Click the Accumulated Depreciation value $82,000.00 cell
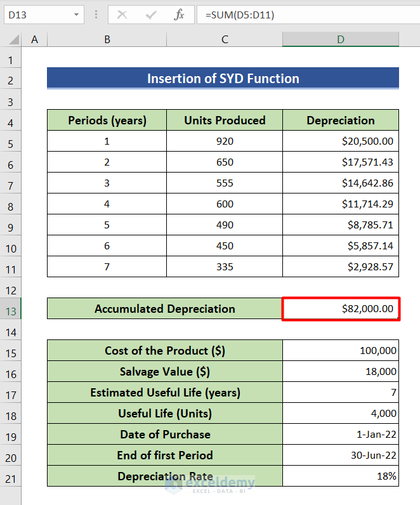The height and width of the screenshot is (505, 420). (x=341, y=309)
